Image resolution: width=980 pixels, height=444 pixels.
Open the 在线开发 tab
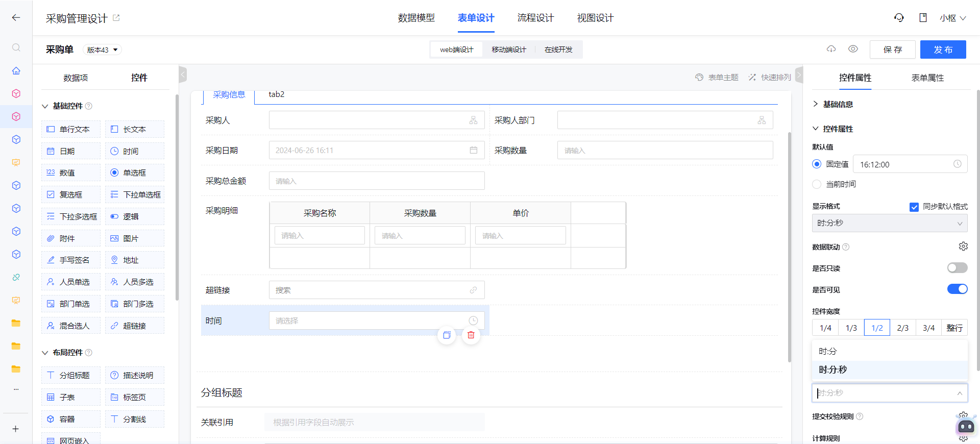(558, 50)
